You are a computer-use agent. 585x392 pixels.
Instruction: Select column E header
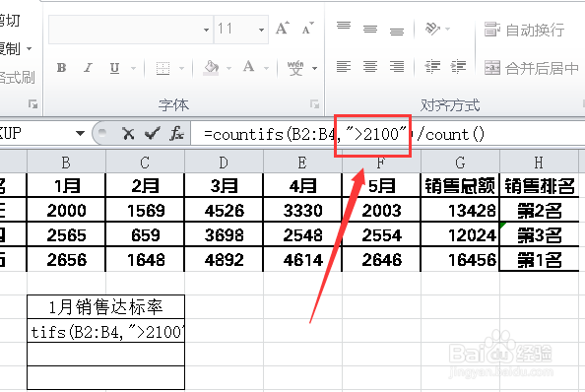point(302,163)
